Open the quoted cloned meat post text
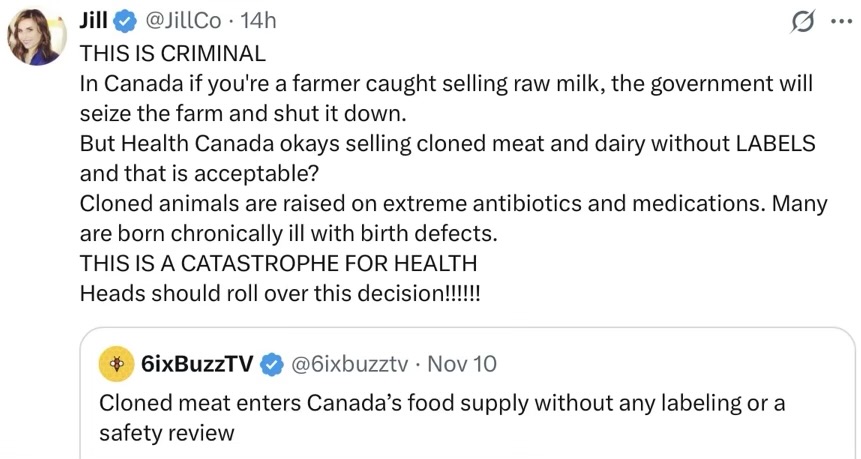The image size is (861, 459). (441, 418)
